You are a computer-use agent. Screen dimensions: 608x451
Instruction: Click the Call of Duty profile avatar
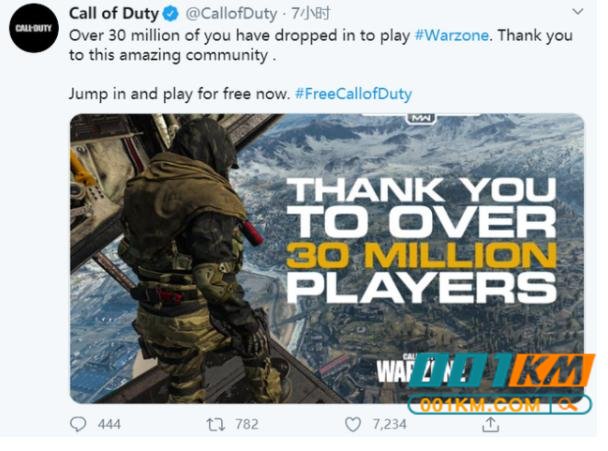[x=34, y=28]
